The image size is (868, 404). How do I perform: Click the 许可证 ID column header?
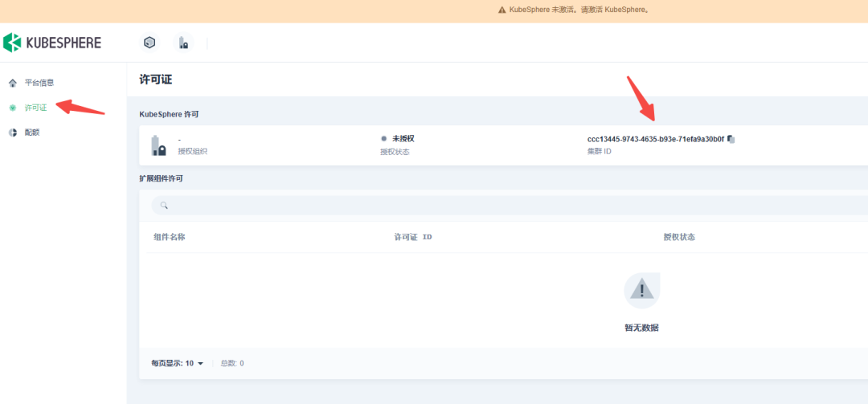coord(413,237)
